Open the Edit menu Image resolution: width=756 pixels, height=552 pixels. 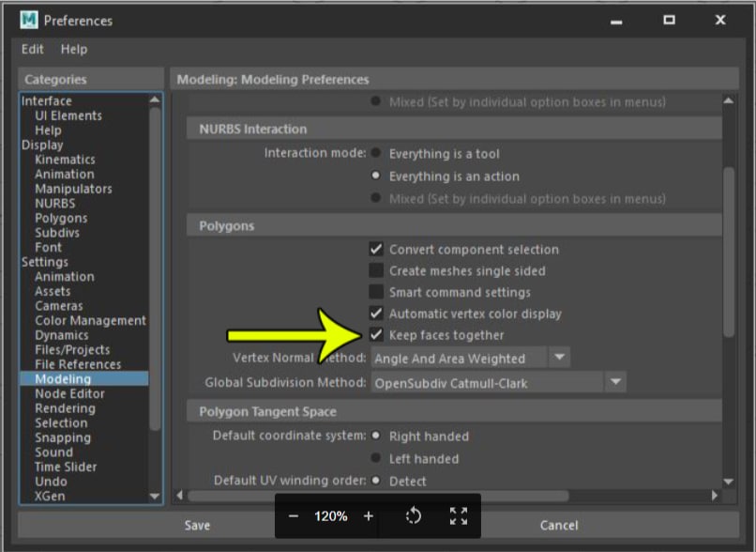[32, 49]
